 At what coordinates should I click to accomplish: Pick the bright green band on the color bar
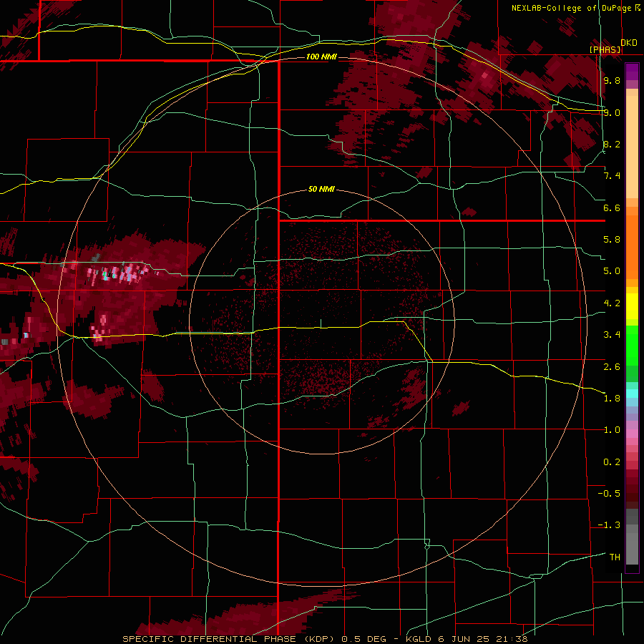(x=632, y=345)
